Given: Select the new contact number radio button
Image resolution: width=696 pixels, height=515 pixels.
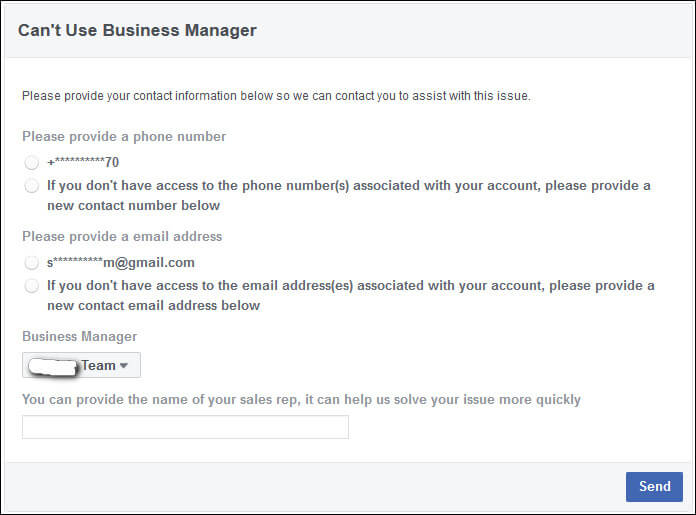Looking at the screenshot, I should (32, 186).
